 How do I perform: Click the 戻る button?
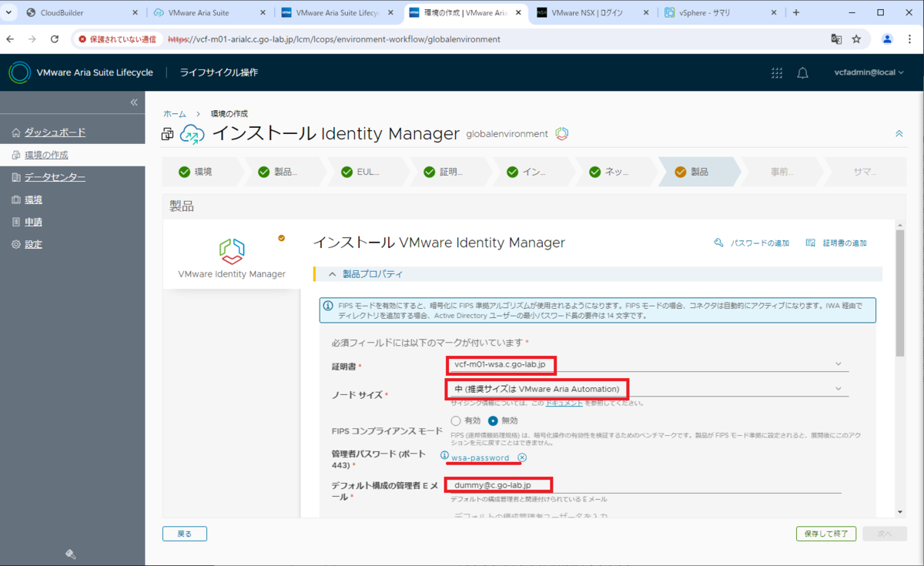pyautogui.click(x=185, y=533)
